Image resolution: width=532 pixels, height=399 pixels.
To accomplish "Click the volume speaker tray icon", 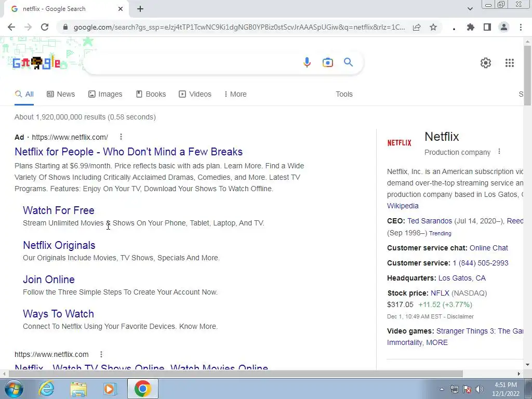I will tap(480, 389).
